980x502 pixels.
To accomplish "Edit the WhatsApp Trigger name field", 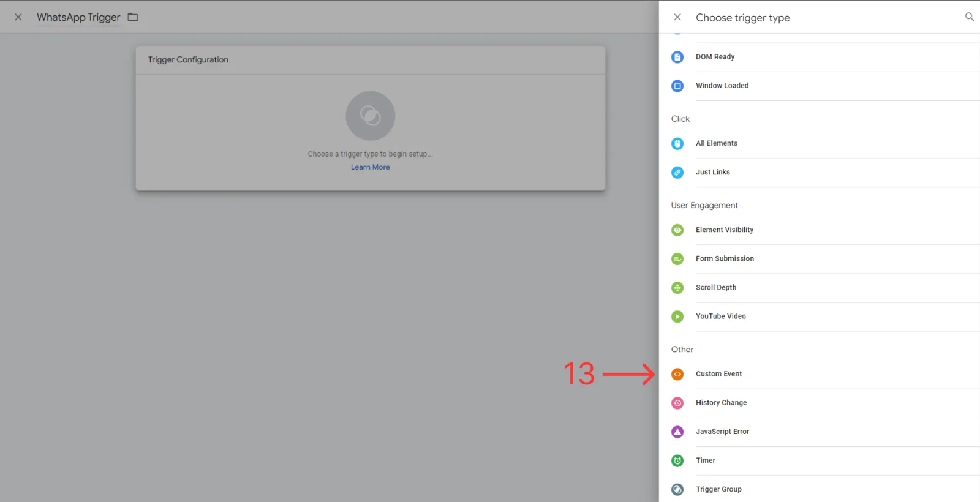I will tap(78, 17).
